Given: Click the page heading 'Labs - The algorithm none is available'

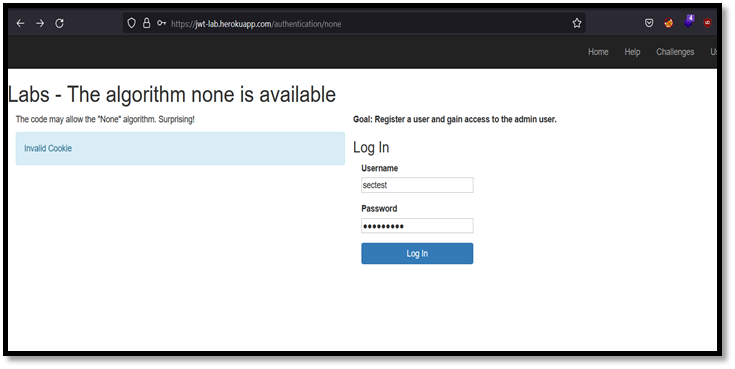Looking at the screenshot, I should [172, 95].
